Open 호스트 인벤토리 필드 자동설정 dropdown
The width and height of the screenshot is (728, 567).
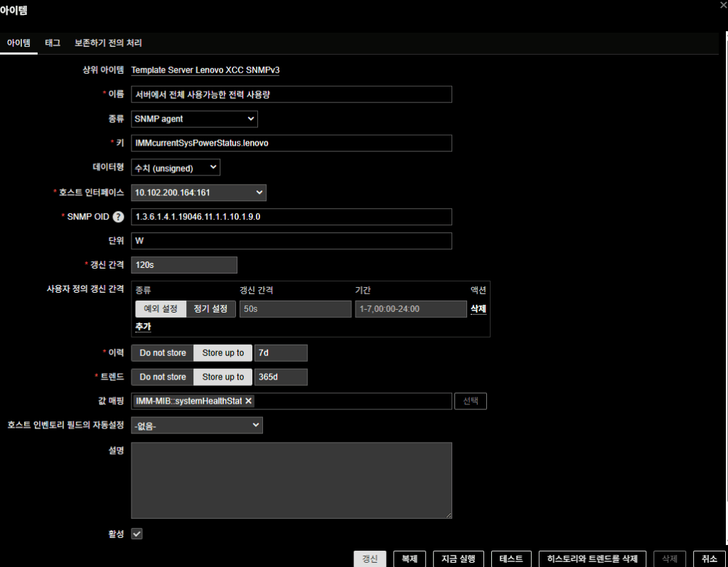[197, 425]
